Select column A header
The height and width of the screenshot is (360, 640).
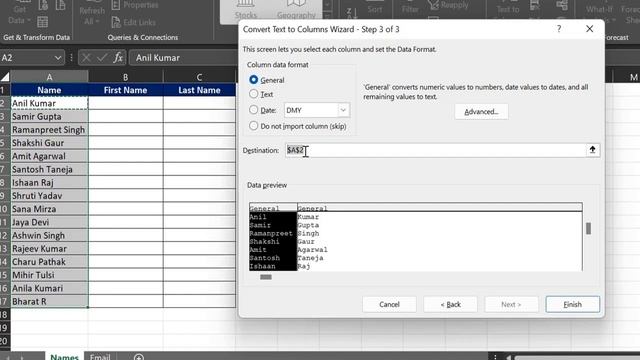coord(49,77)
